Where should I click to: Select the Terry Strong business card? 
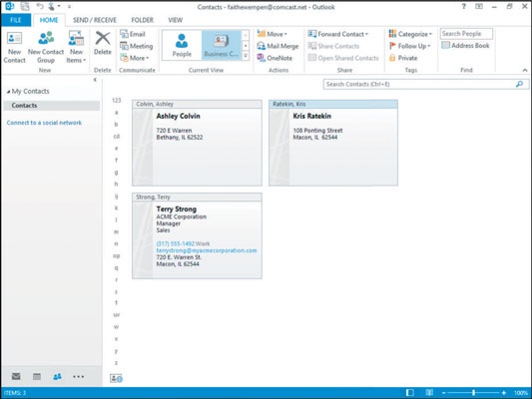click(x=197, y=236)
